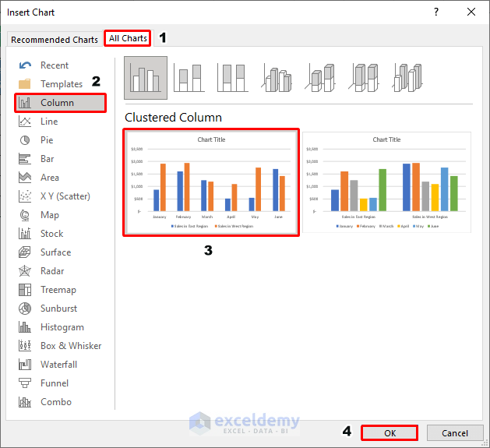Click the Line chart type icon
The image size is (490, 448).
(25, 122)
